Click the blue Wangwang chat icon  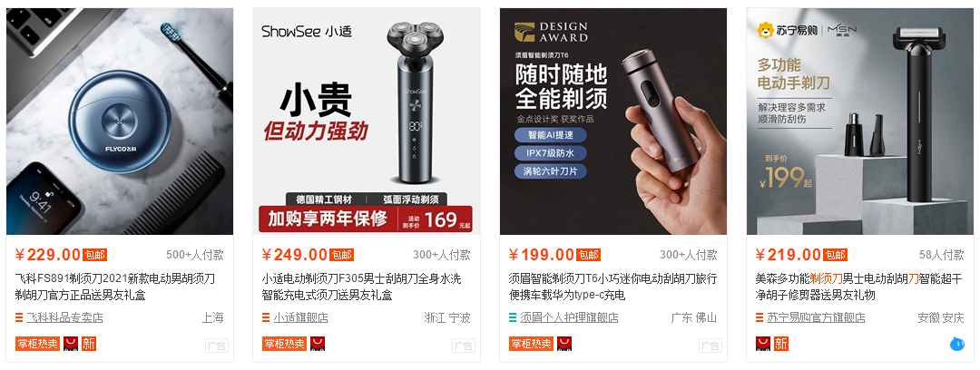[957, 343]
